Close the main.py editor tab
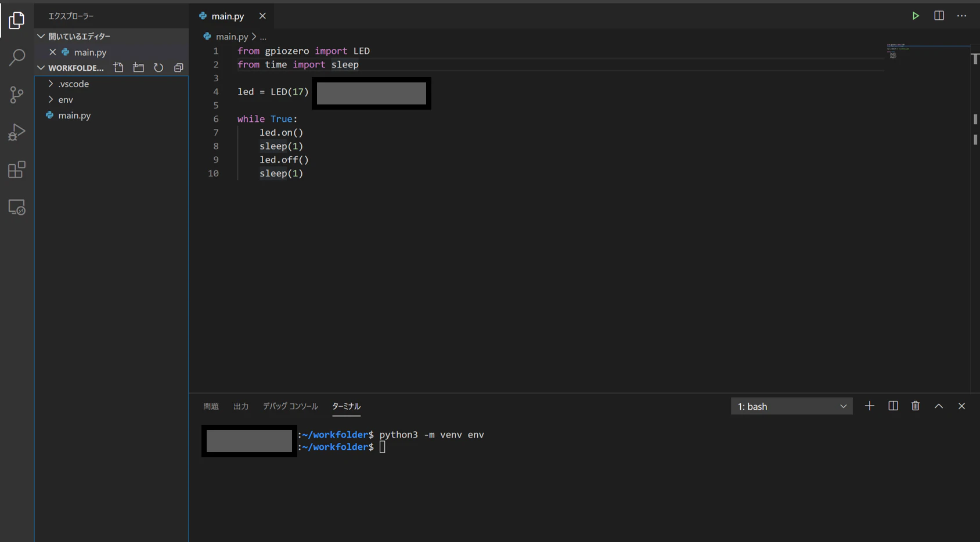Screen dimensions: 980x542 coord(262,16)
